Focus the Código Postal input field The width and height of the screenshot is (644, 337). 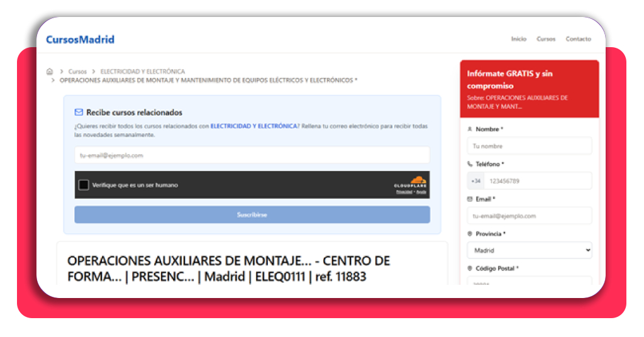point(530,281)
